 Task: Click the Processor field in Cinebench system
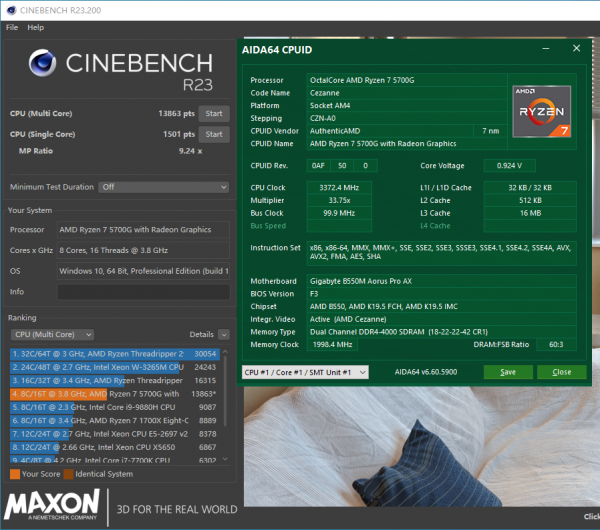(x=143, y=230)
